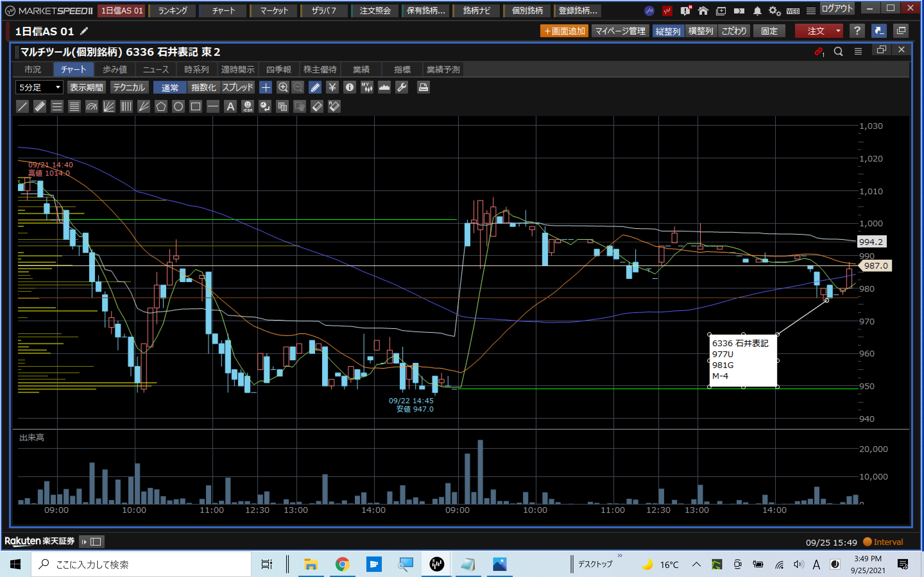Open the multi-tool panel hamburger menu
Screen dimensions: 924x577
(858, 52)
